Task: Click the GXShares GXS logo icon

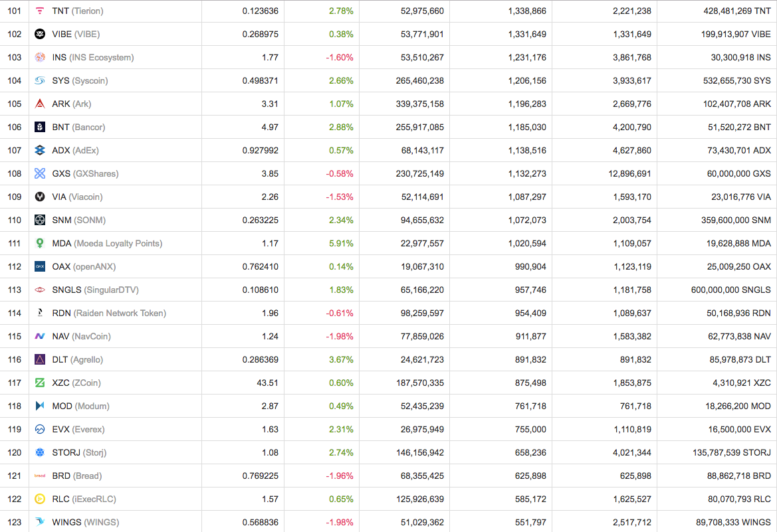Action: (40, 174)
